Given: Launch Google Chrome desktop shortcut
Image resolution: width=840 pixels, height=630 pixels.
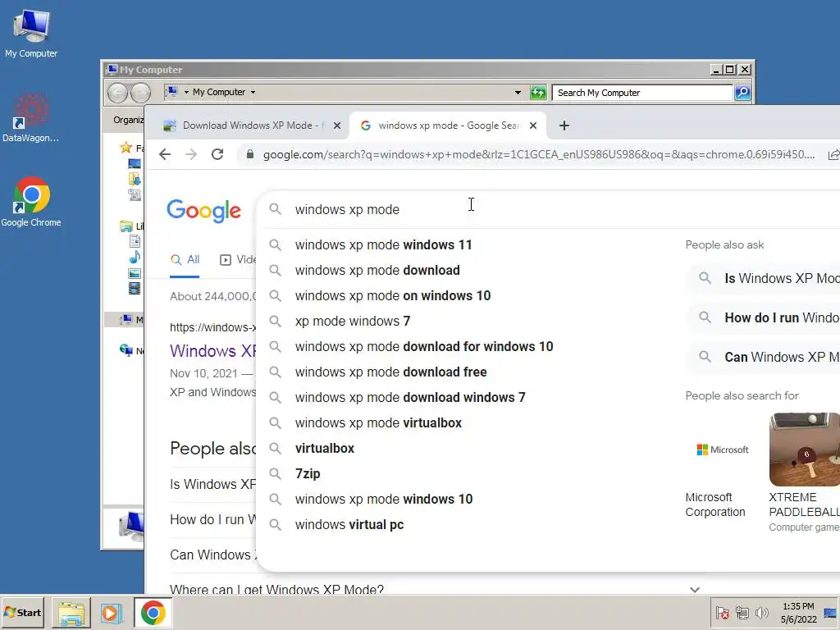Looking at the screenshot, I should [31, 202].
